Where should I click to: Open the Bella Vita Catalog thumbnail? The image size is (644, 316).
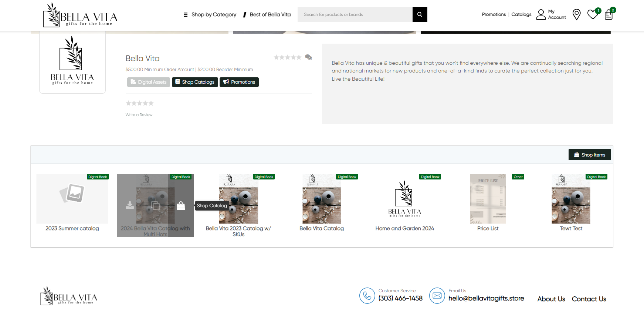(x=322, y=199)
